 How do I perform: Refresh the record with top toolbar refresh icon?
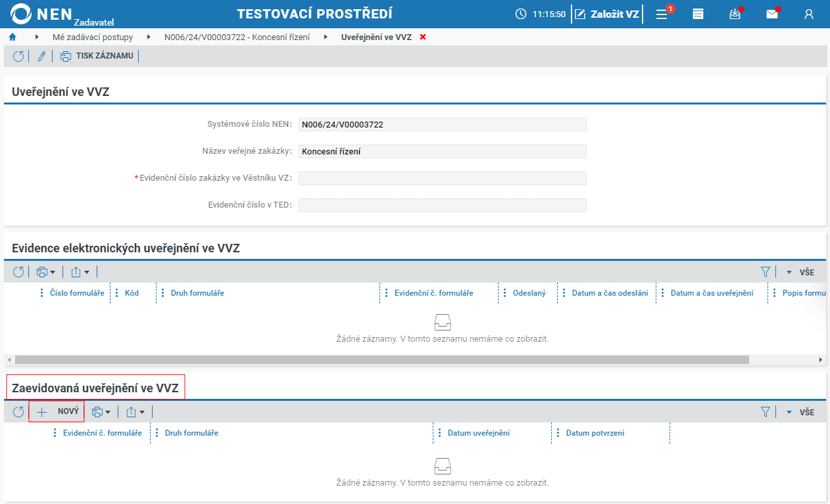(x=18, y=57)
